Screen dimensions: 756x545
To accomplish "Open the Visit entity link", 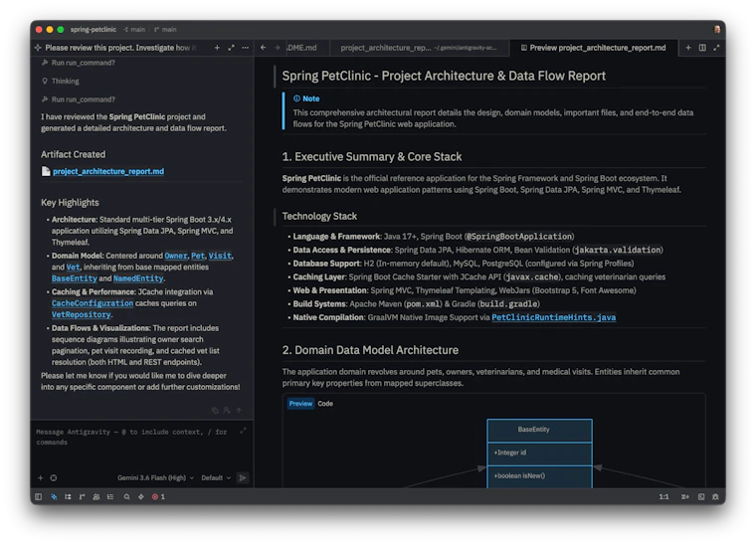I will [220, 256].
